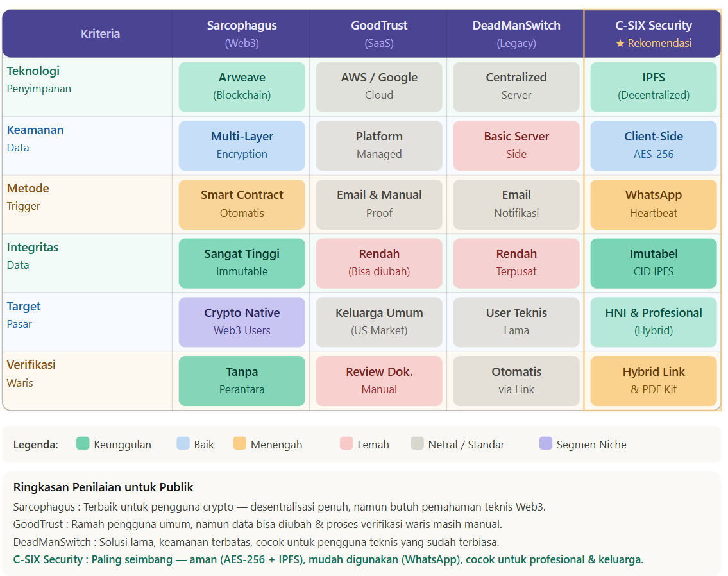Select the GoodTrust column header
Viewport: 728px width, 576px height.
coord(379,33)
